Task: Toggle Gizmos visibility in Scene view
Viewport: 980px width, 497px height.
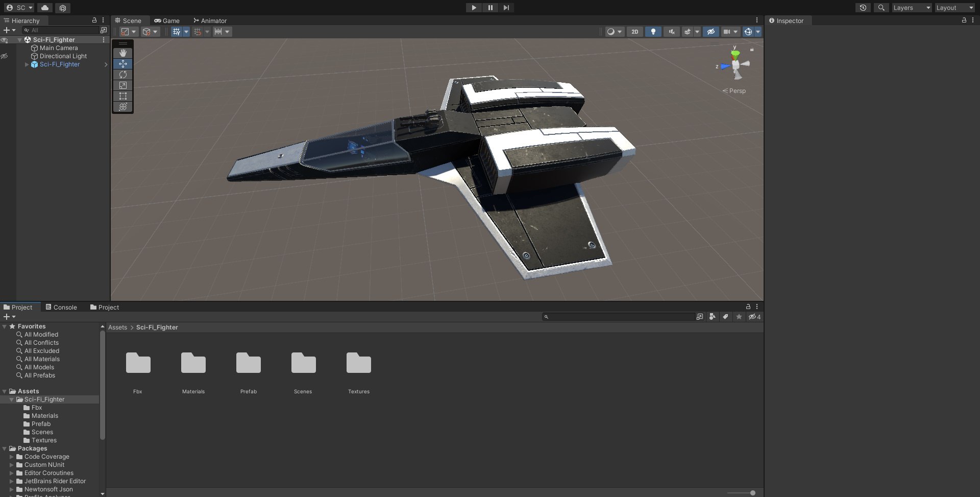Action: pos(748,32)
